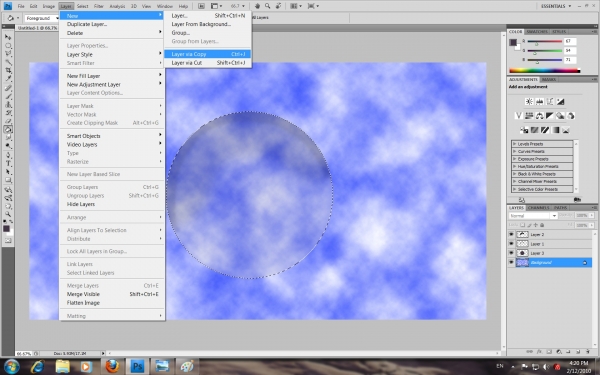Expand Curves Presets list
This screenshot has height=375, width=600.
[x=515, y=152]
